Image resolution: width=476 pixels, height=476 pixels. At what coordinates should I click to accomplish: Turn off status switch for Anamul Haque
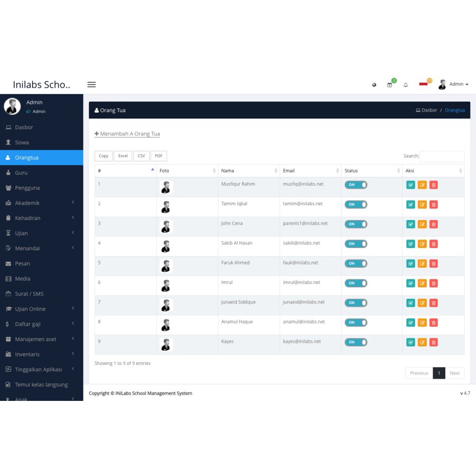tap(355, 323)
